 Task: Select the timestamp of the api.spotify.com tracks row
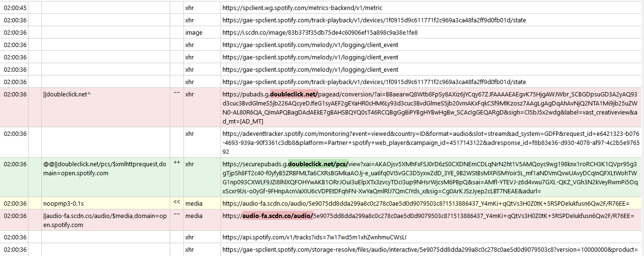point(15,237)
